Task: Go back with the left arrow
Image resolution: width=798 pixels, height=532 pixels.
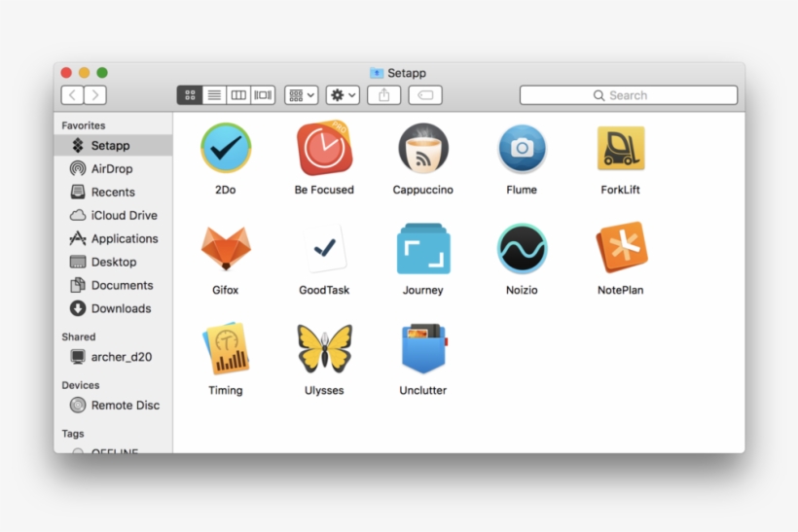Action: pyautogui.click(x=72, y=95)
